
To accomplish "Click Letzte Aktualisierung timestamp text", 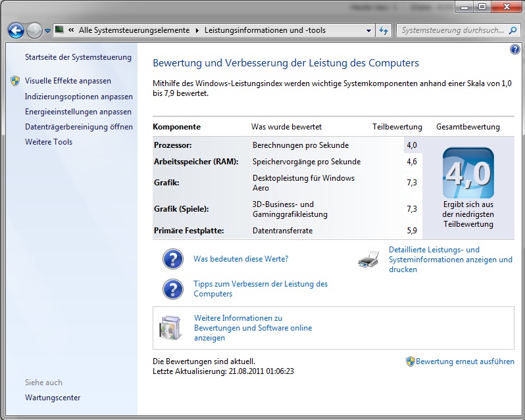I will (223, 371).
